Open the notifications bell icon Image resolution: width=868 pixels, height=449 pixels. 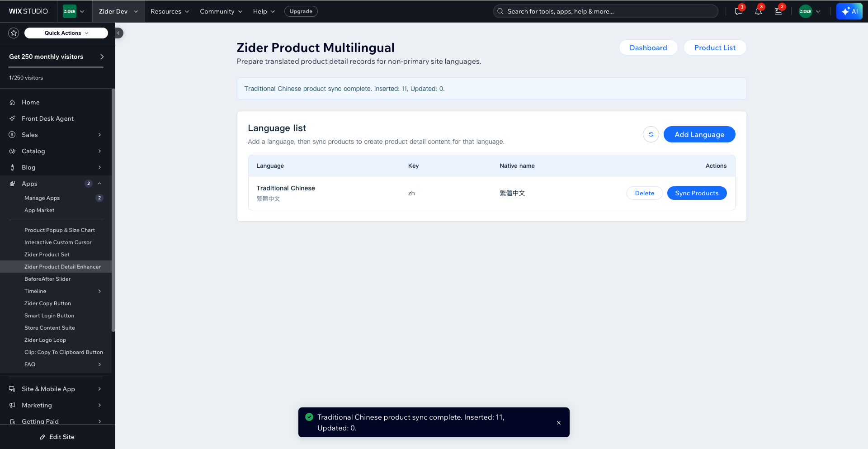pyautogui.click(x=759, y=11)
